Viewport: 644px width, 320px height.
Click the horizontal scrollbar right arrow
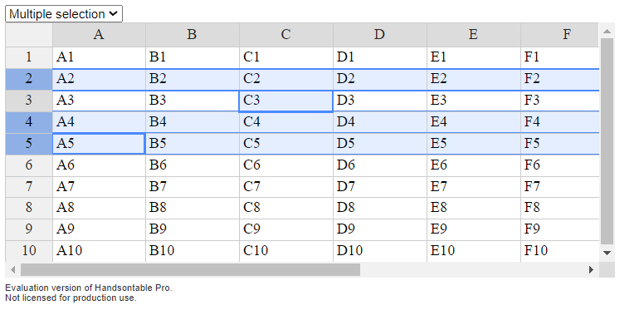click(x=592, y=270)
